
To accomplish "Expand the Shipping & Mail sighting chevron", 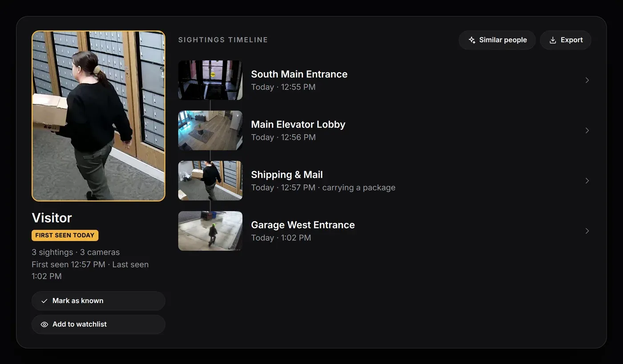I will tap(587, 180).
